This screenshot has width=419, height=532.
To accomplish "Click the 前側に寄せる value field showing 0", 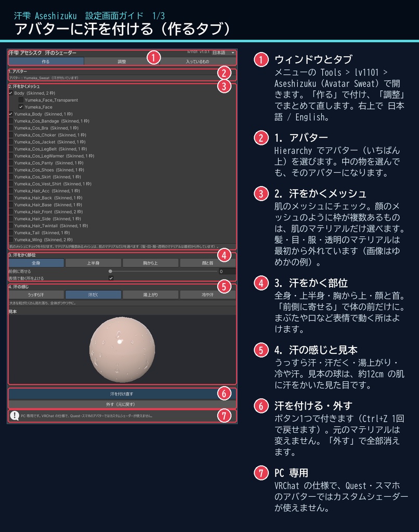I will coord(227,271).
